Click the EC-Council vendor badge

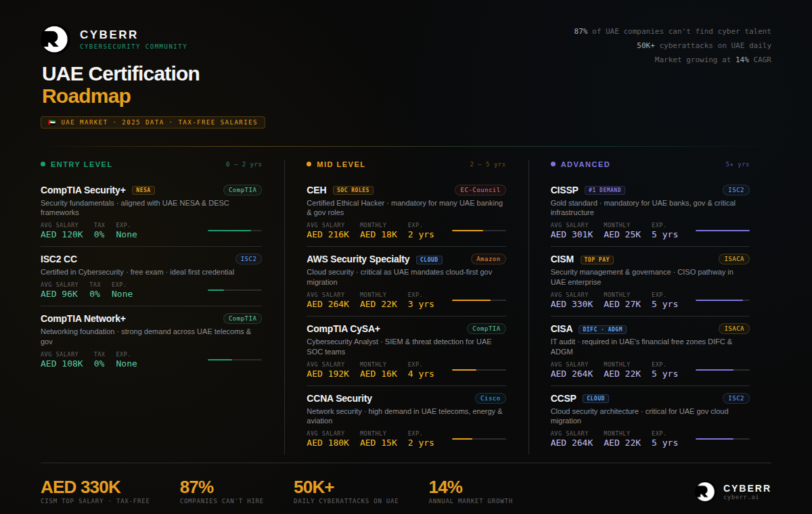[x=480, y=190]
